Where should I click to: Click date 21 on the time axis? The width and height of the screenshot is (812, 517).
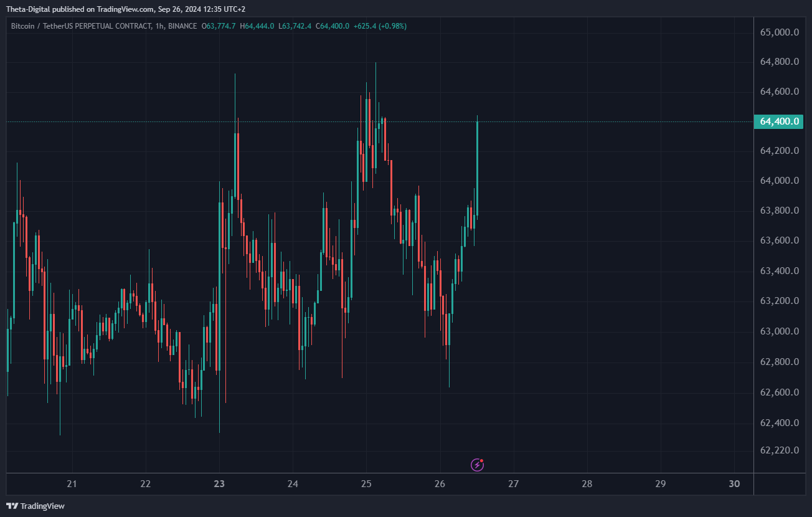click(72, 484)
